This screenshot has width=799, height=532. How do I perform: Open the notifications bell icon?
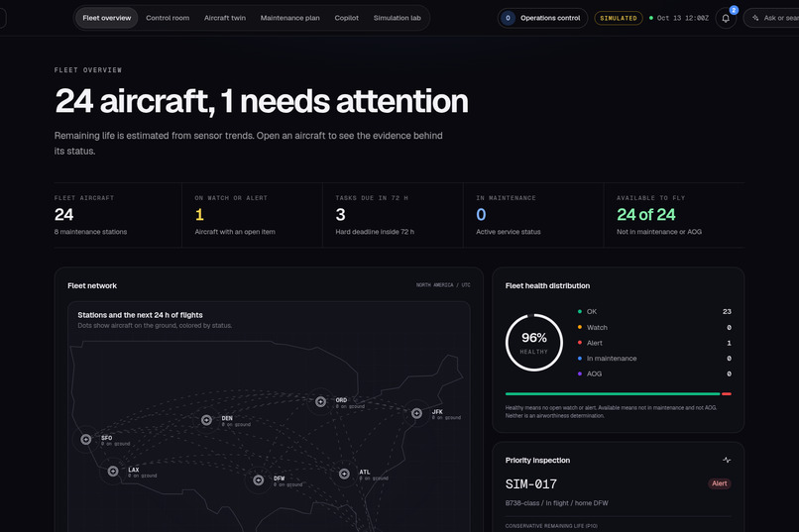726,18
